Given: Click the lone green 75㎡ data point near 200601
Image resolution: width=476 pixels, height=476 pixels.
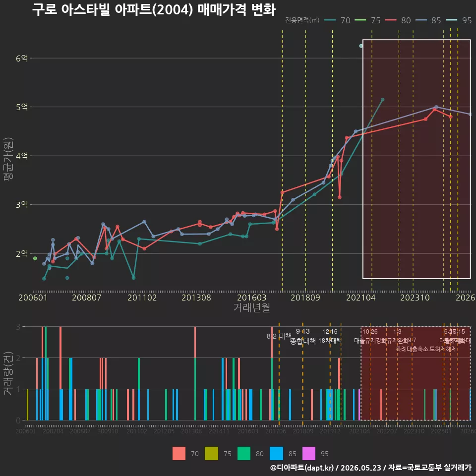Looking at the screenshot, I should (x=35, y=258).
